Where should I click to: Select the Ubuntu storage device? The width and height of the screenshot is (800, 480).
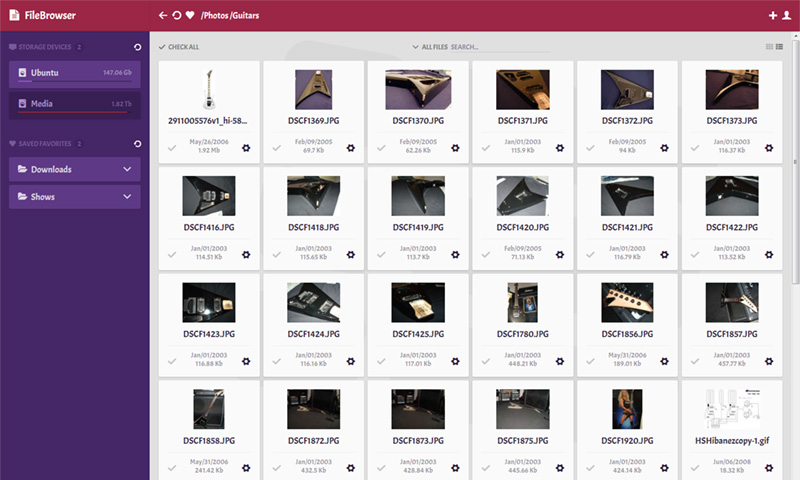[x=75, y=74]
